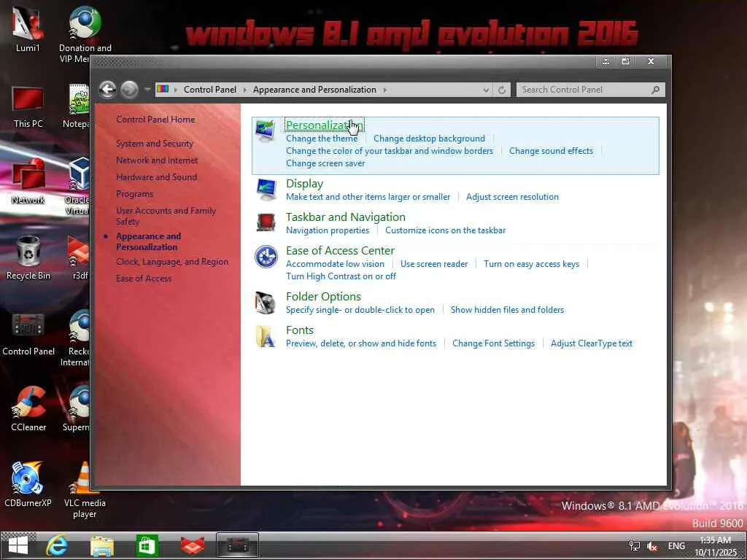
Task: Open the Windows Store taskbar icon
Action: point(147,545)
